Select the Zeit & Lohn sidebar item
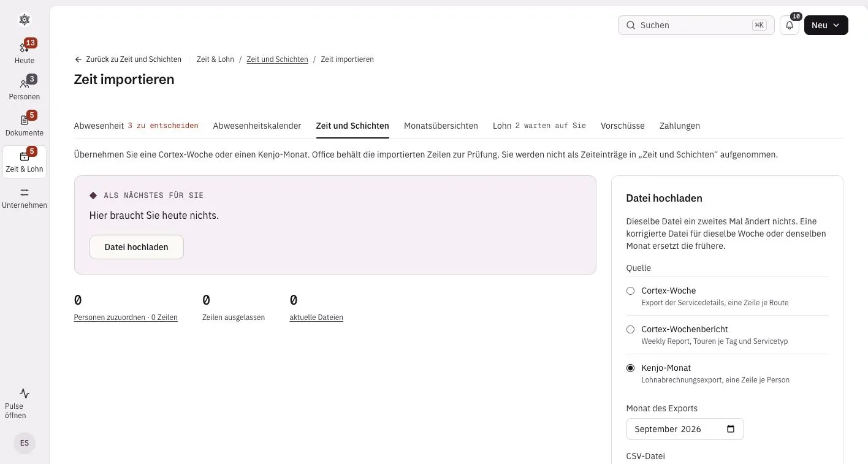868x464 pixels. pos(25,162)
